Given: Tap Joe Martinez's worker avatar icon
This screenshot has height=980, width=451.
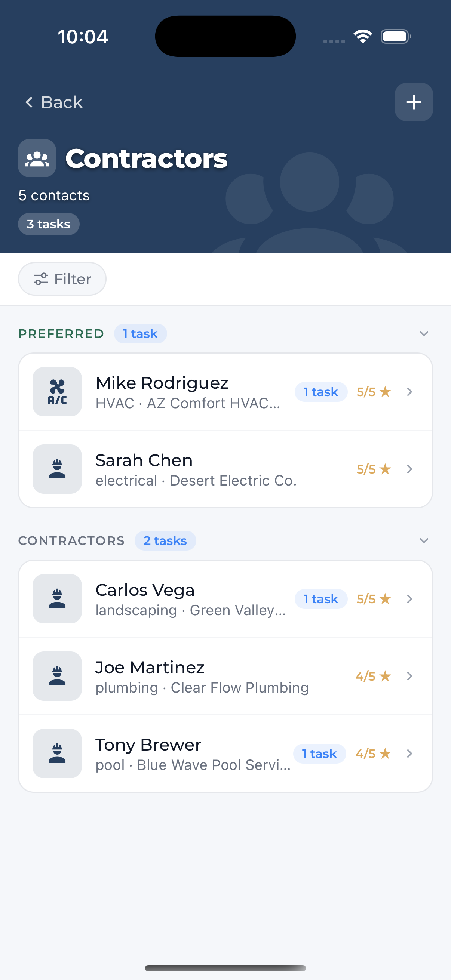Looking at the screenshot, I should point(57,676).
